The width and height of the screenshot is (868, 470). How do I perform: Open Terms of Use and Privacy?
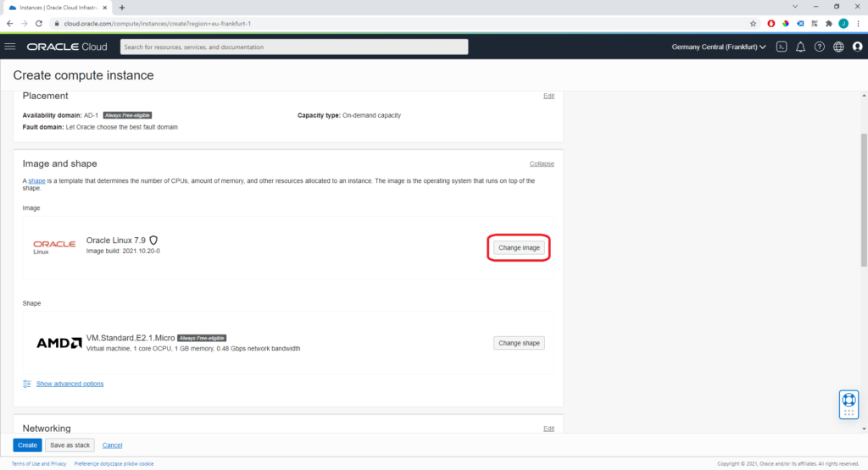(x=39, y=464)
